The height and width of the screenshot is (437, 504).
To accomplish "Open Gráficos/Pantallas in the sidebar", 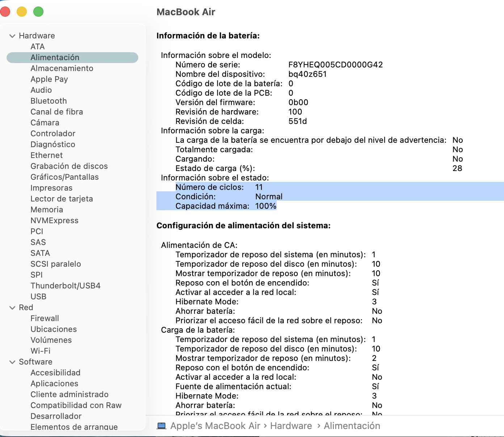I will pyautogui.click(x=64, y=177).
